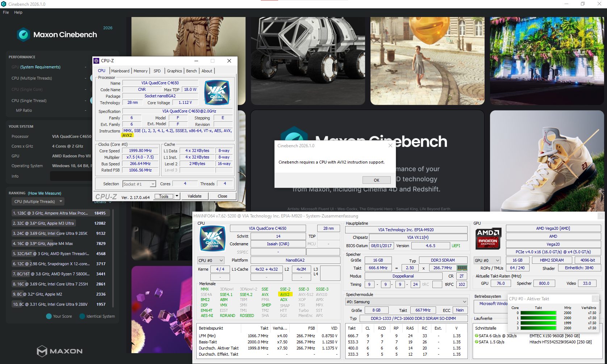Open the CPU (Multiple Threads) ranking dropdown

click(x=38, y=202)
